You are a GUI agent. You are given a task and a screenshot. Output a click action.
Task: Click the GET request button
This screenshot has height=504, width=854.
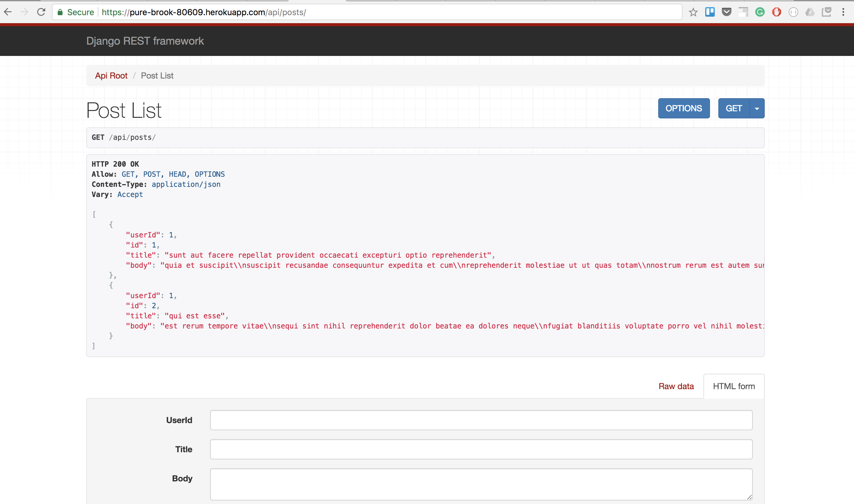point(733,108)
